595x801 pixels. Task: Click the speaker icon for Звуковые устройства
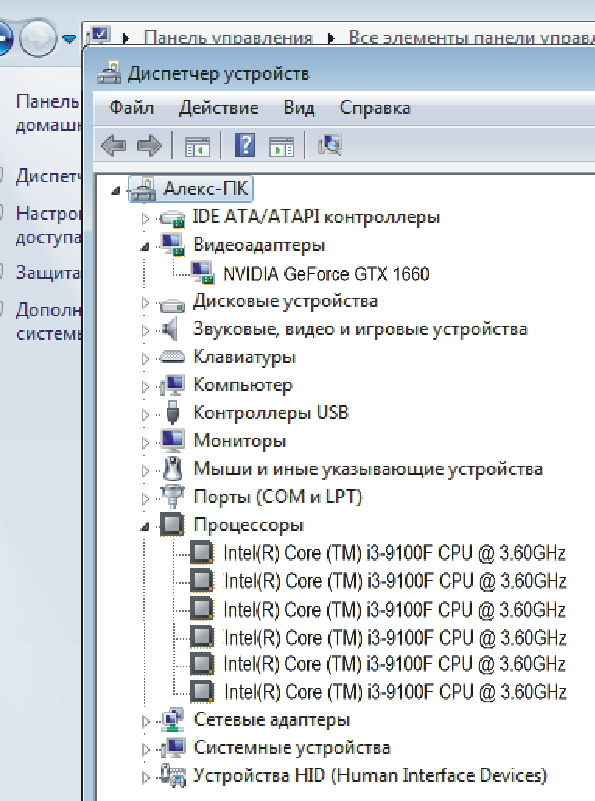[170, 329]
